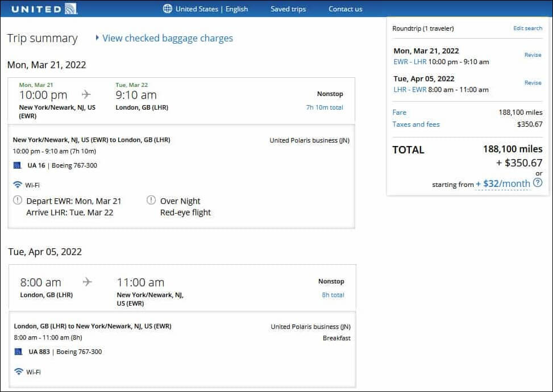Click the United logo in the header
Viewport: 553px width, 392px height.
tap(44, 9)
